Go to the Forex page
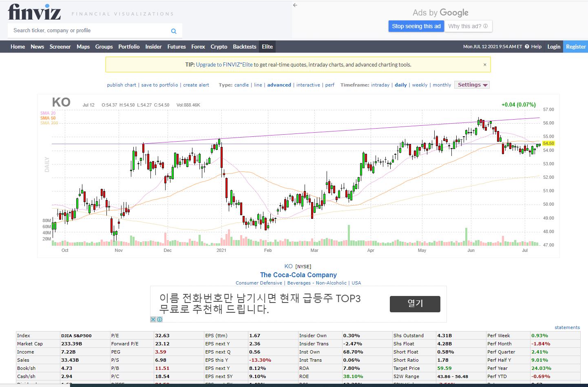The height and width of the screenshot is (387, 588). tap(198, 47)
